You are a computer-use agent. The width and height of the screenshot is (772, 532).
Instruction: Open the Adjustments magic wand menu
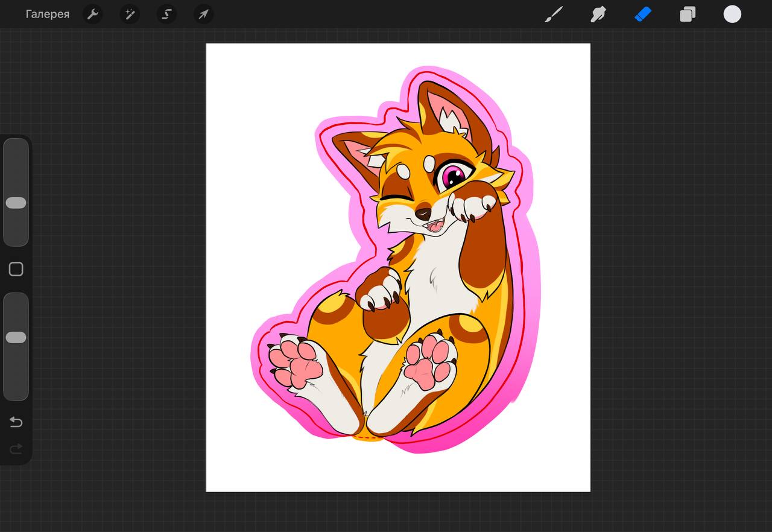tap(130, 14)
